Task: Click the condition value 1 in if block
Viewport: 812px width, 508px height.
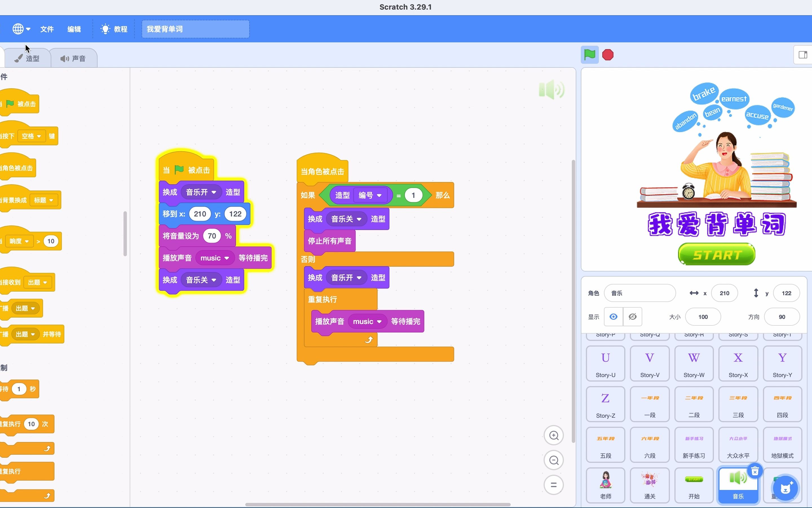Action: pyautogui.click(x=413, y=195)
